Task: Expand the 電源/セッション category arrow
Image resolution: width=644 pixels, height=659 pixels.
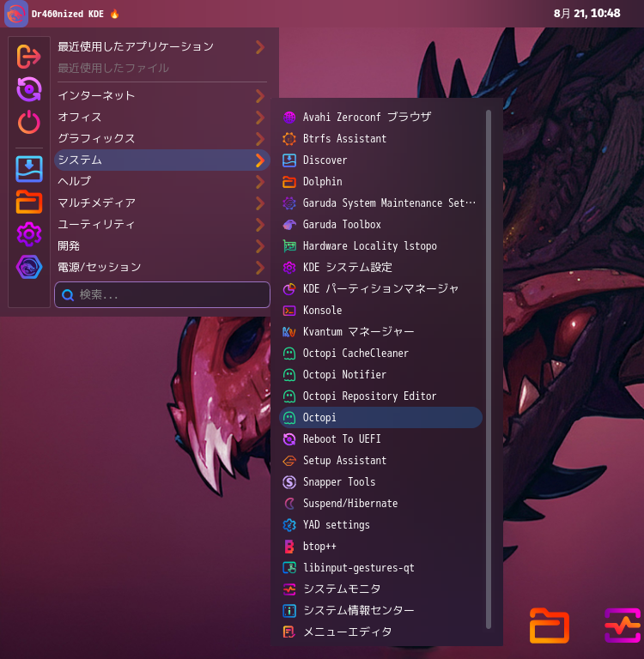Action: 260,268
